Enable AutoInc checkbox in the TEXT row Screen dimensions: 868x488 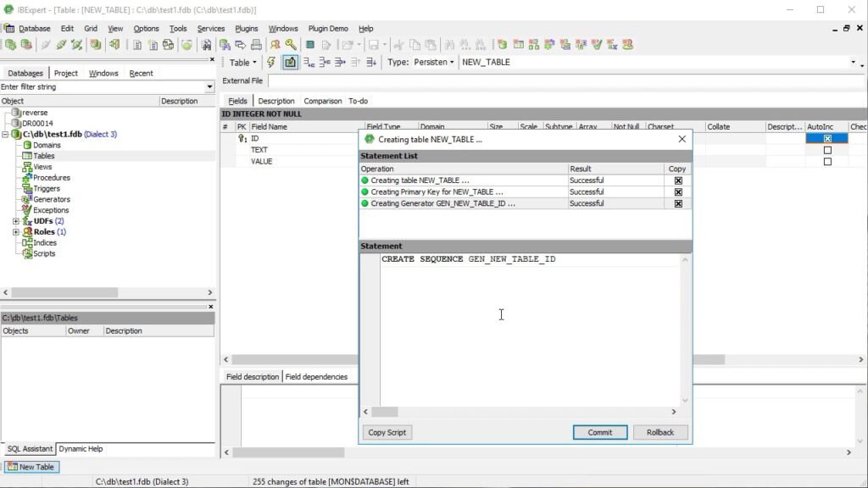click(x=827, y=150)
